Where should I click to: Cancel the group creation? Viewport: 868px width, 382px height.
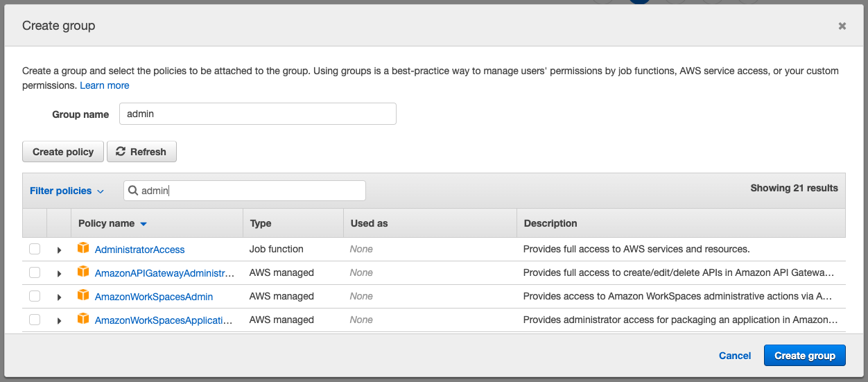click(735, 356)
